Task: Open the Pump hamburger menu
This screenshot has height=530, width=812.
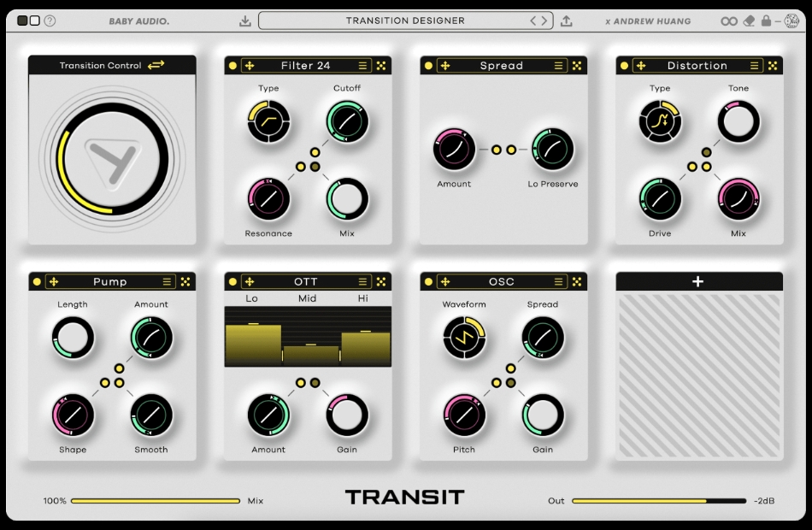Action: (x=167, y=281)
